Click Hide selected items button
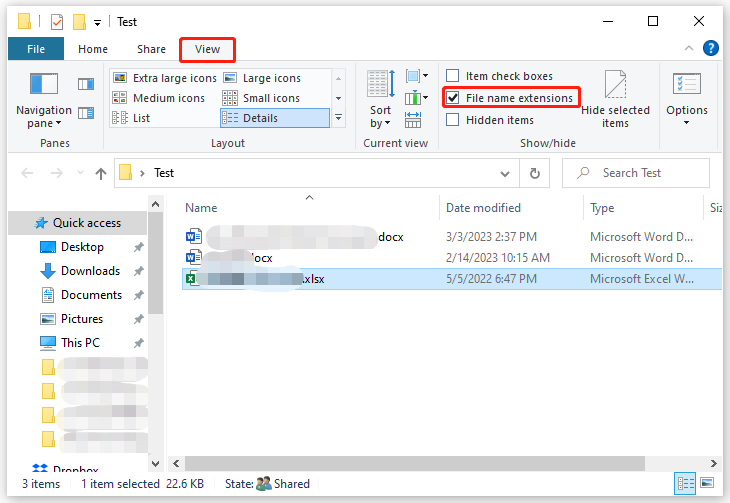This screenshot has height=503, width=730. pos(615,99)
